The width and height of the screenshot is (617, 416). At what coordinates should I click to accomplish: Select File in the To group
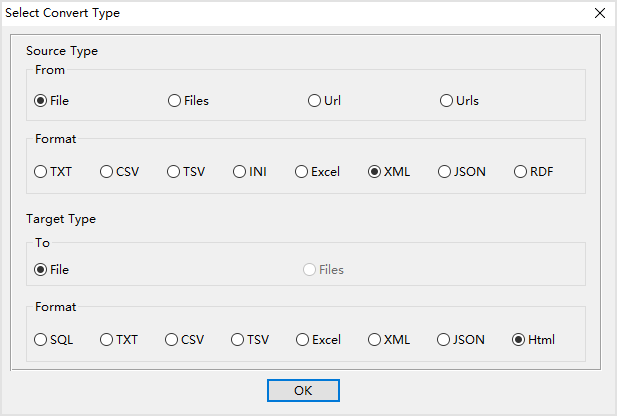pos(52,270)
